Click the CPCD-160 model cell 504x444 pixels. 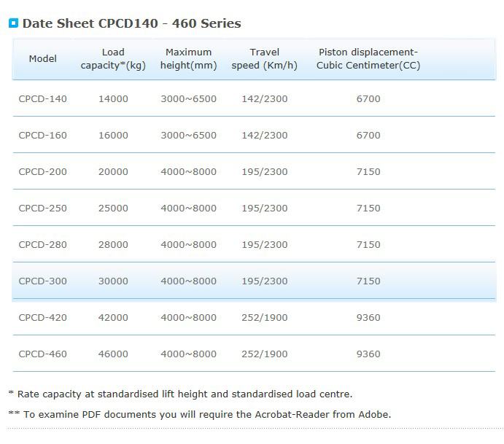click(x=43, y=136)
